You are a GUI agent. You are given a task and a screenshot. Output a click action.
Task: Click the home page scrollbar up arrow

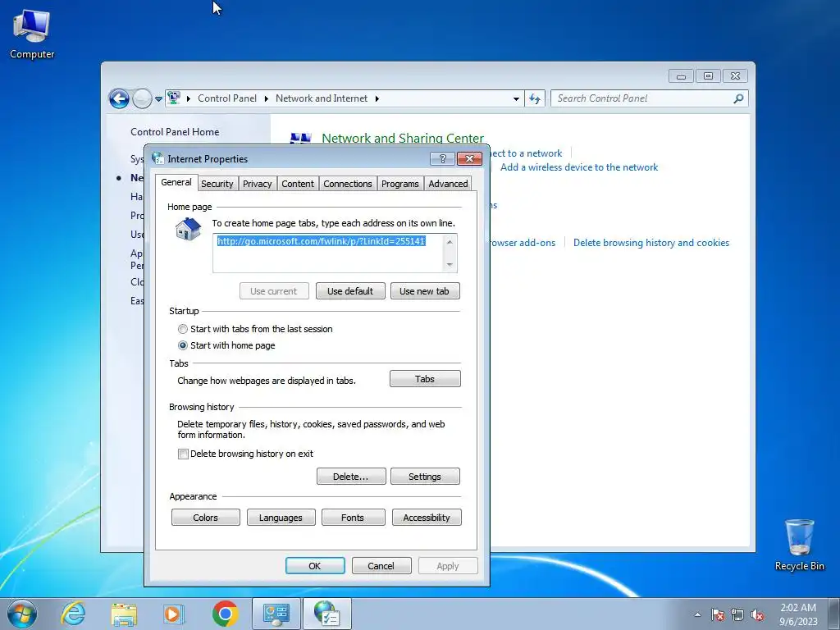pyautogui.click(x=450, y=242)
